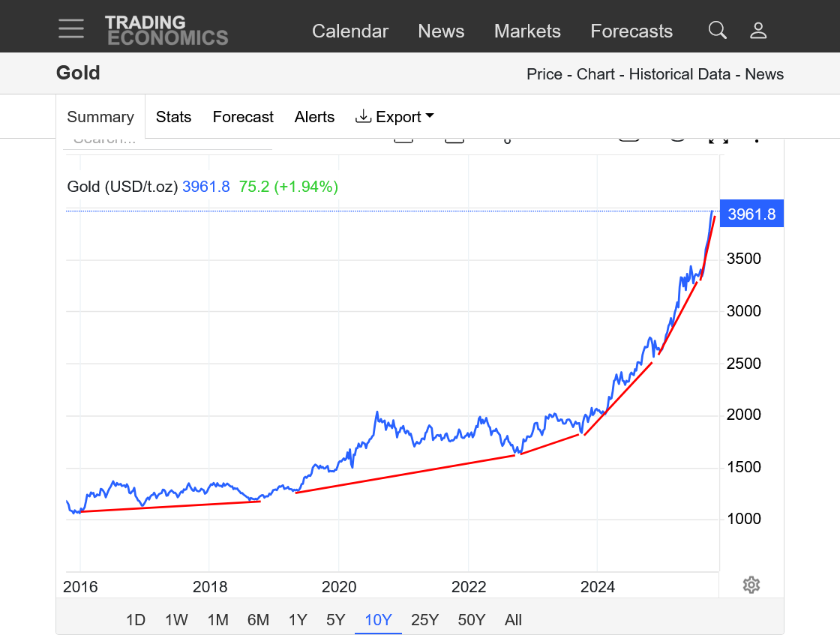840x644 pixels.
Task: Click the search magnifier icon
Action: click(x=718, y=30)
